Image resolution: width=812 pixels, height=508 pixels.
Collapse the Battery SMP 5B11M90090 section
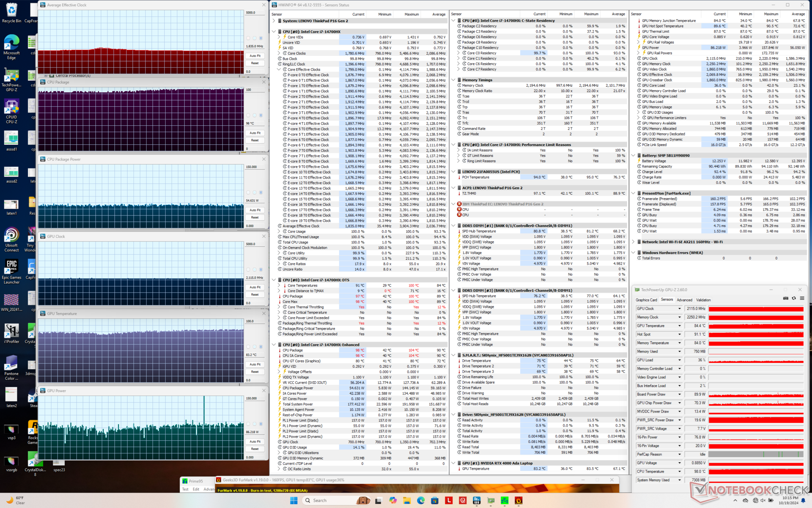pos(633,155)
